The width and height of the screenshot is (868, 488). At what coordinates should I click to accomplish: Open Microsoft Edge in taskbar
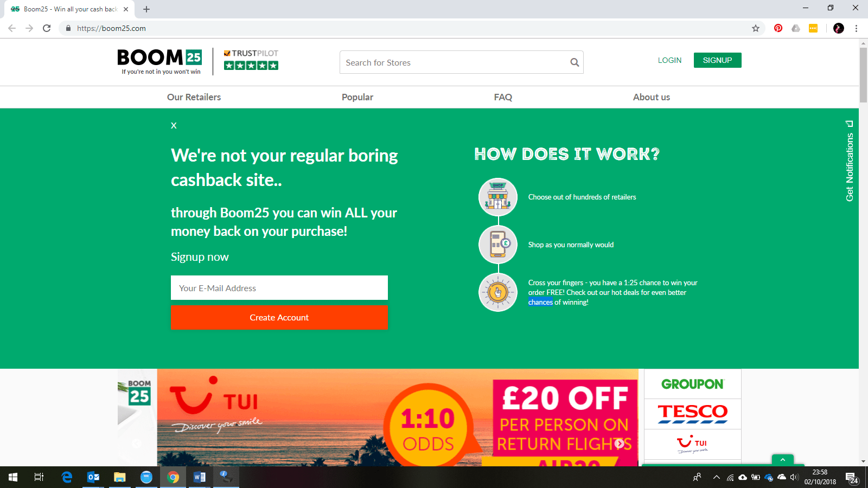[x=67, y=477]
